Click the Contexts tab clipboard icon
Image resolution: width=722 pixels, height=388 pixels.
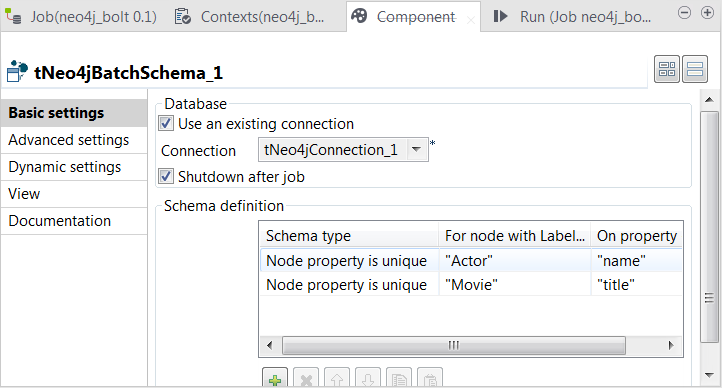(182, 17)
